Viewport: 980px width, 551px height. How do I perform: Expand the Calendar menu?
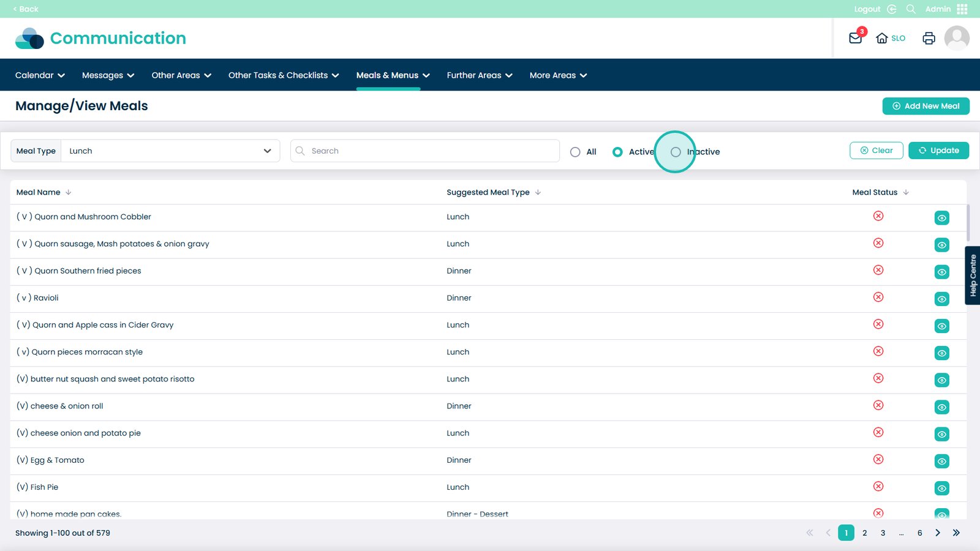click(40, 75)
